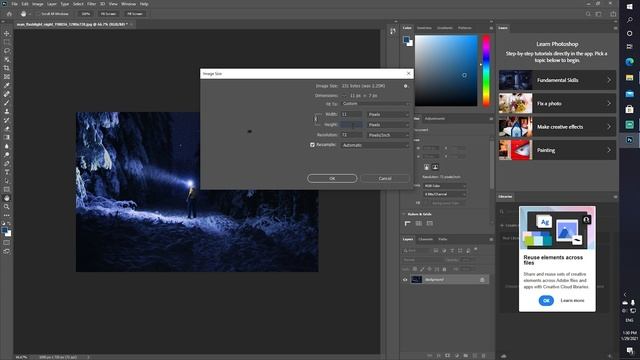Select the Brush tool in toolbar
The height and width of the screenshot is (360, 640).
click(x=7, y=103)
